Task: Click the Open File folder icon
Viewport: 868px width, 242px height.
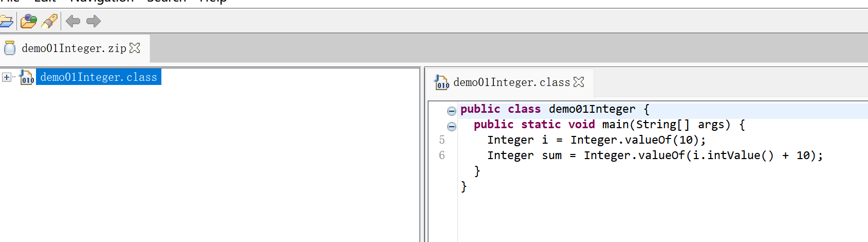Action: coord(6,21)
